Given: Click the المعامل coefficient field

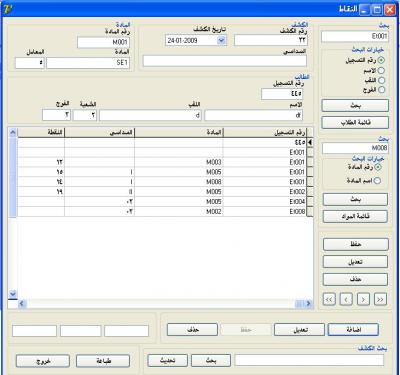Looking at the screenshot, I should [30, 63].
